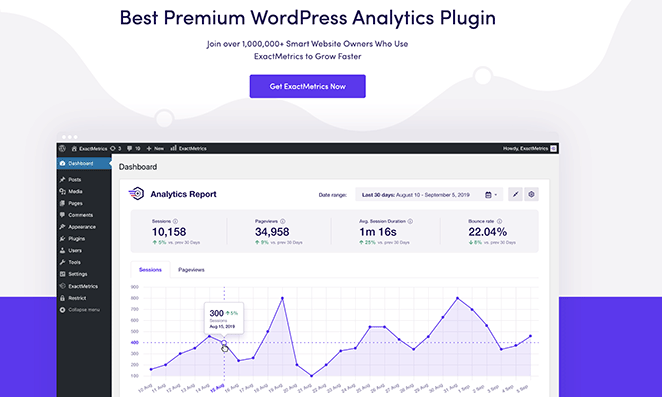Click the 34,958 pageviews value
This screenshot has width=662, height=397.
[272, 232]
